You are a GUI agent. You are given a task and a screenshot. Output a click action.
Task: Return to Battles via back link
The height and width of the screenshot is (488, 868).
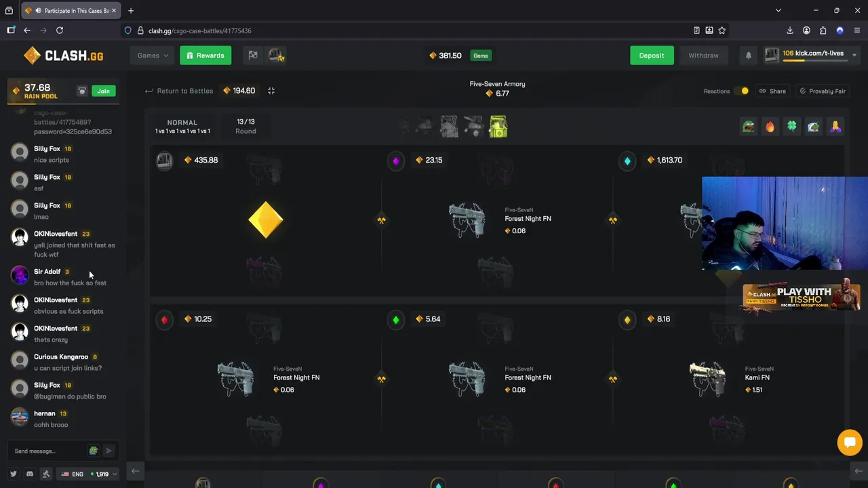179,91
